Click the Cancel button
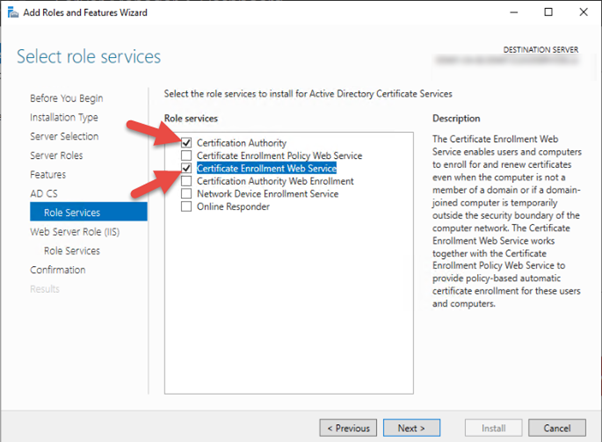 click(557, 428)
